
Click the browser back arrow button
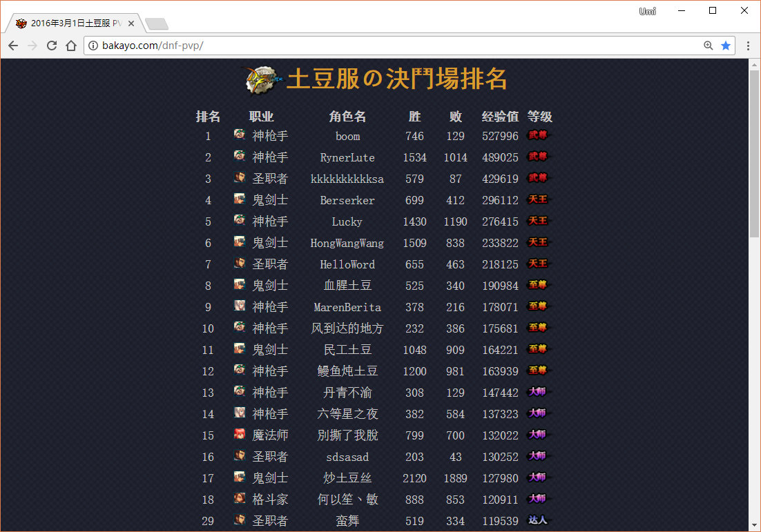(x=13, y=46)
